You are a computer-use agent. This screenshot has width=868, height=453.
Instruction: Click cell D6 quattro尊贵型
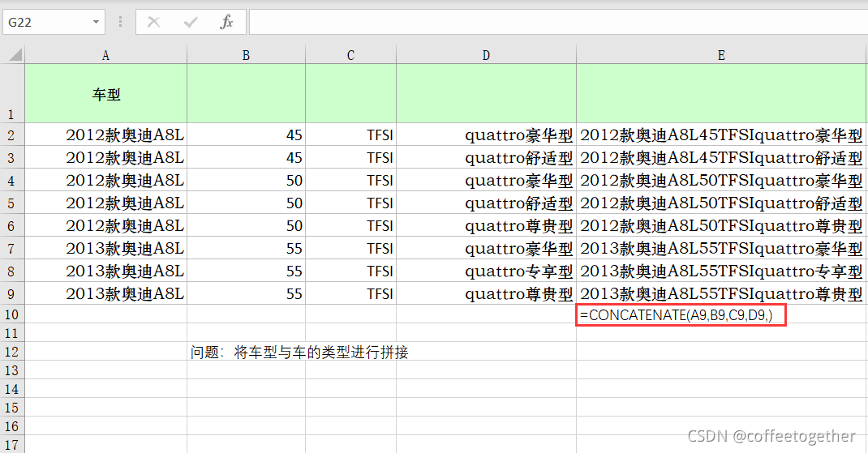click(x=486, y=225)
